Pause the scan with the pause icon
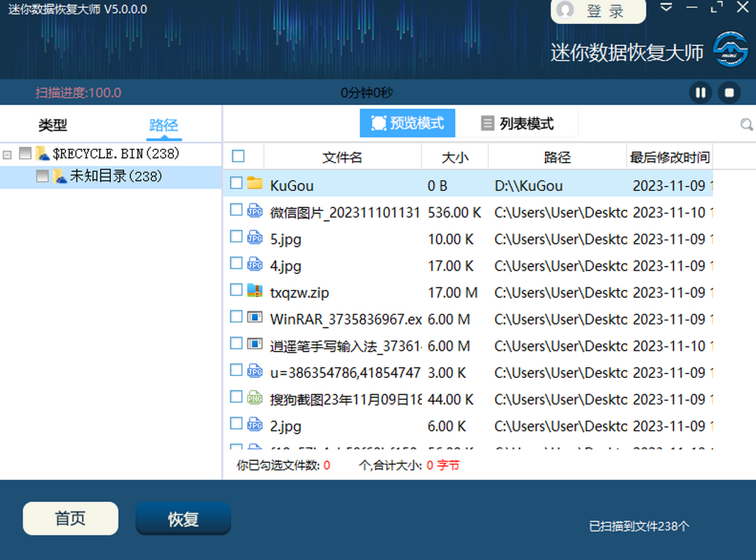 point(701,93)
